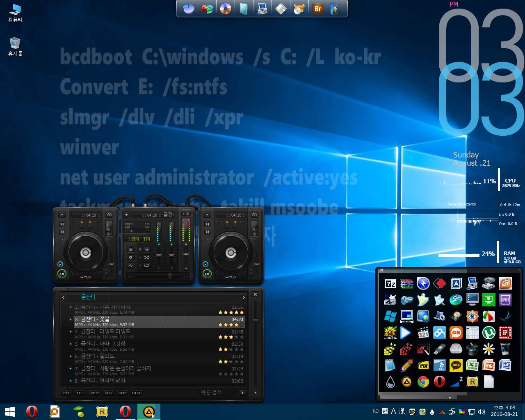Select the 금잔디 playlist tab
Screen dimensions: 525x420
click(x=88, y=297)
